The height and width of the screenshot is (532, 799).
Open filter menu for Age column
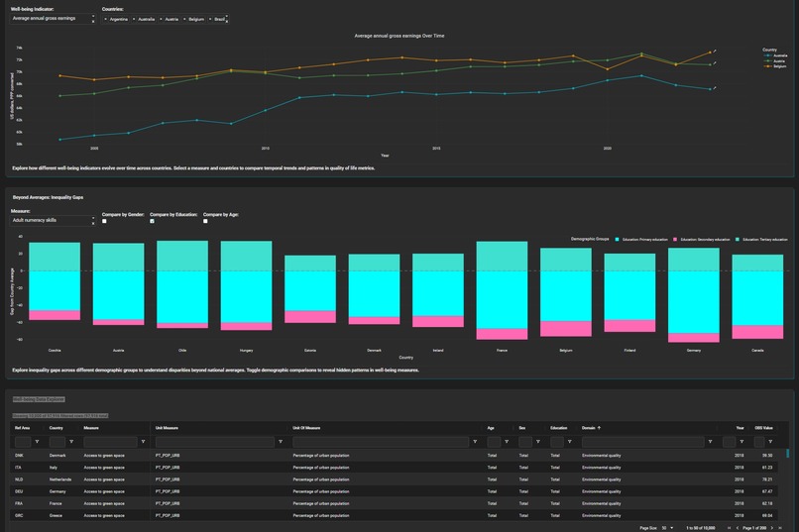pyautogui.click(x=507, y=442)
